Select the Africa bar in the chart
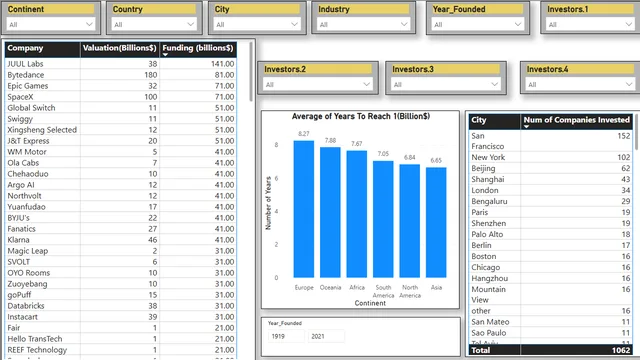640x360 pixels. pos(357,214)
